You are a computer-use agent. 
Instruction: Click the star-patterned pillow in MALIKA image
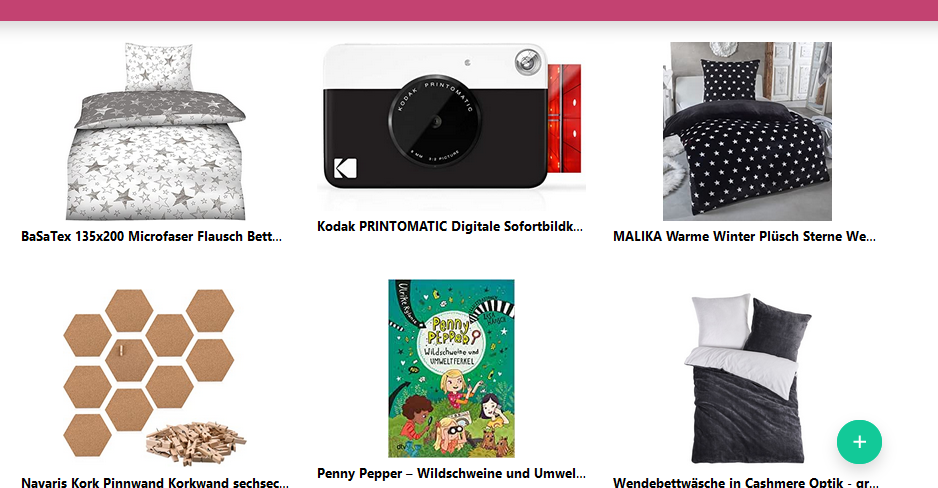pyautogui.click(x=730, y=80)
